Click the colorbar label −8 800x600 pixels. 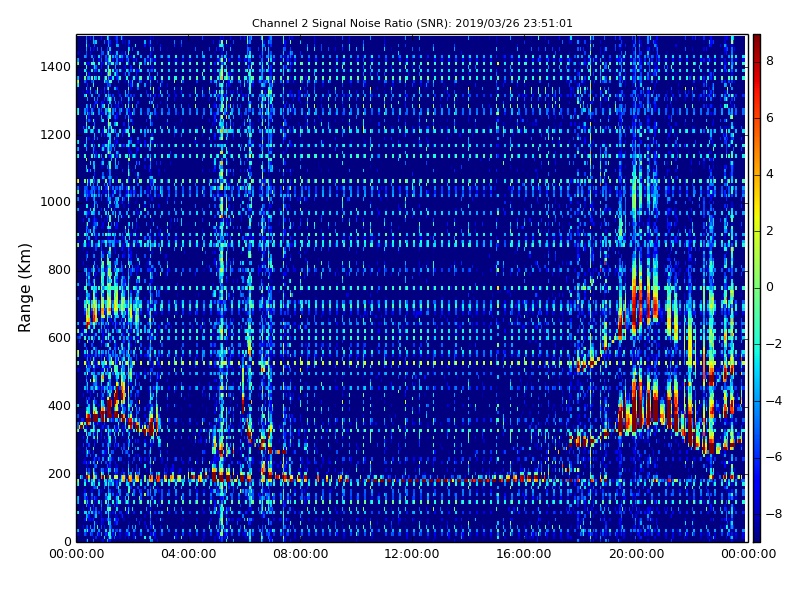(774, 514)
